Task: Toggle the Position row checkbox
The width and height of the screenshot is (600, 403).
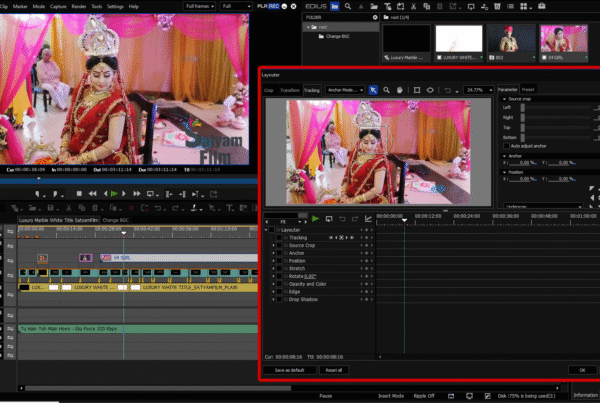Action: coord(279,261)
